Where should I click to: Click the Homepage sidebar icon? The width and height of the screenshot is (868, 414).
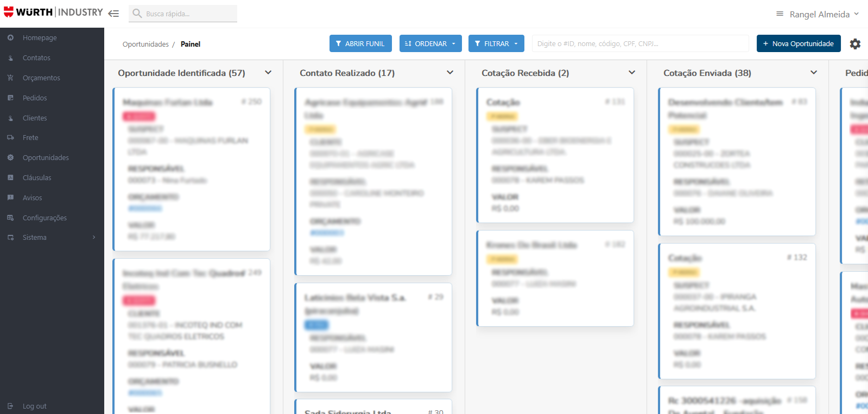(x=10, y=37)
